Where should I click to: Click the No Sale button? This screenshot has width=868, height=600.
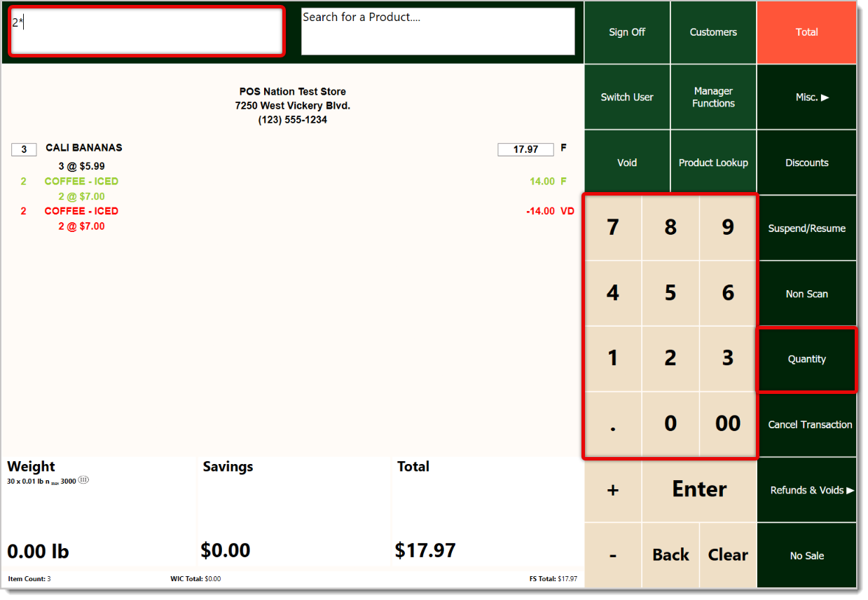pyautogui.click(x=806, y=556)
